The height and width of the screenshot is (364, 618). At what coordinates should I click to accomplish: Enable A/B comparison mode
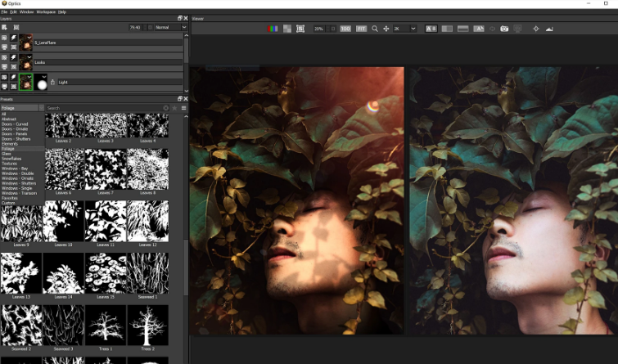pyautogui.click(x=431, y=29)
